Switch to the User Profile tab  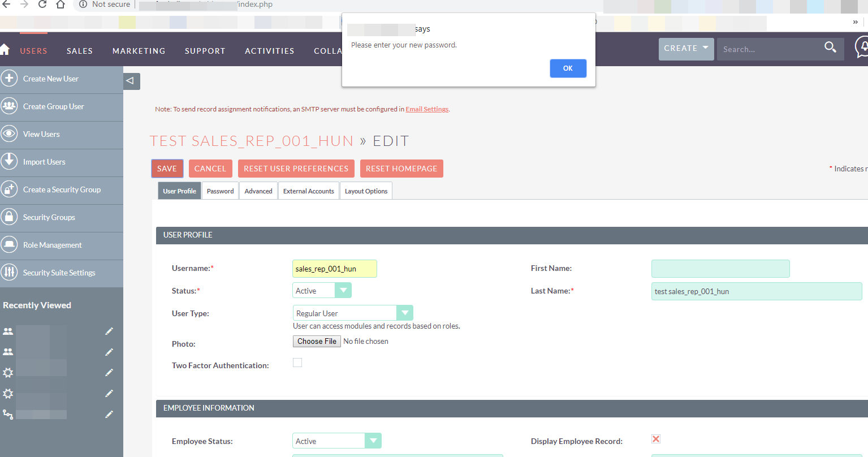179,191
